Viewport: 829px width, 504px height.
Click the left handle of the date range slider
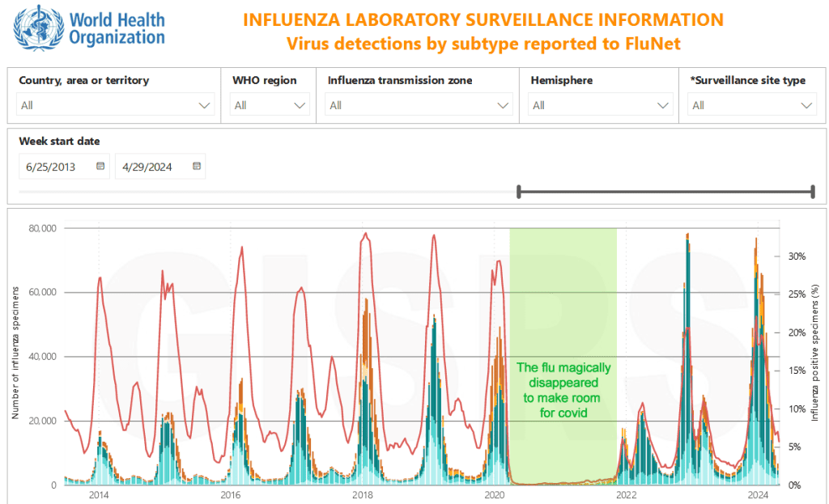tap(518, 192)
